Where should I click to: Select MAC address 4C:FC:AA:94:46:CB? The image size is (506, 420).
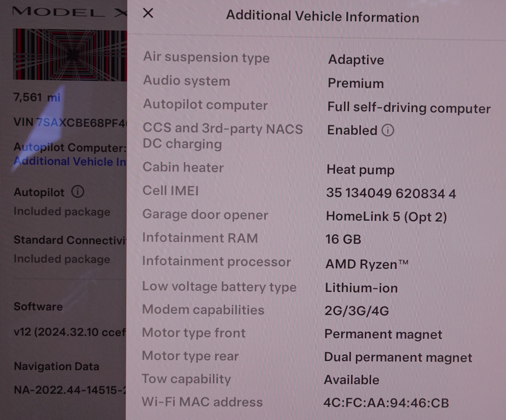pyautogui.click(x=386, y=403)
